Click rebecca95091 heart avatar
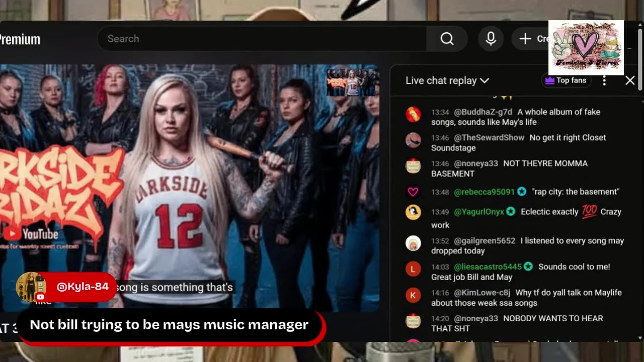The image size is (644, 362). 413,192
